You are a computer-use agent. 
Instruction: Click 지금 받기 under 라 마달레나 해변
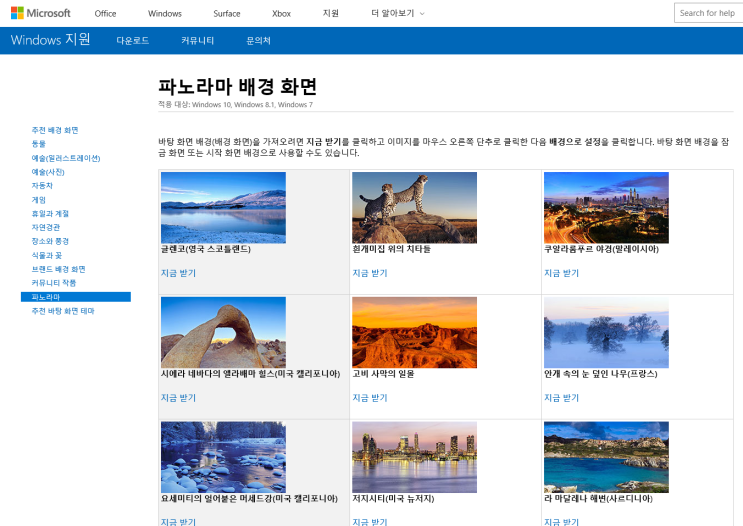[562, 521]
